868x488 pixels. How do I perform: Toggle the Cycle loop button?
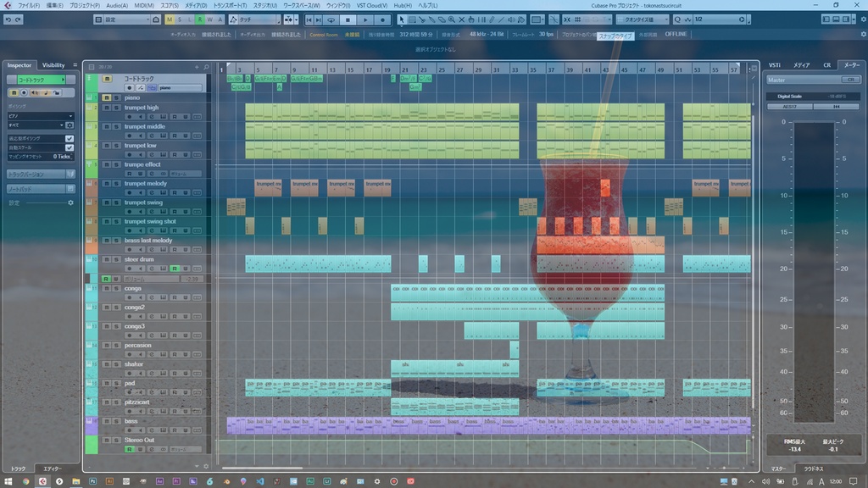[331, 20]
